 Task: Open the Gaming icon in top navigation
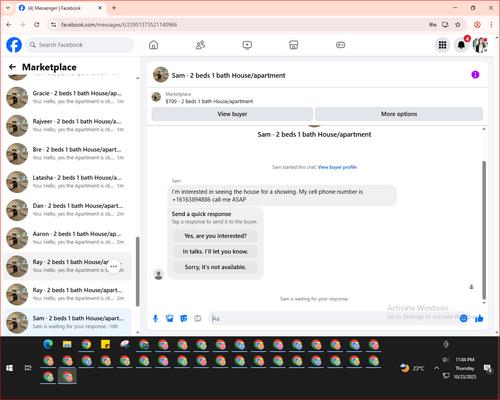[340, 45]
